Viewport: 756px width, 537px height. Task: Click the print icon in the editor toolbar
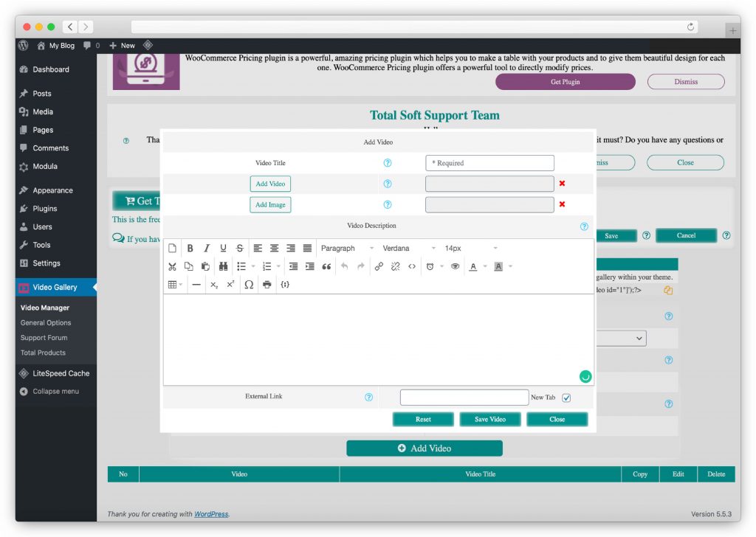click(x=266, y=283)
